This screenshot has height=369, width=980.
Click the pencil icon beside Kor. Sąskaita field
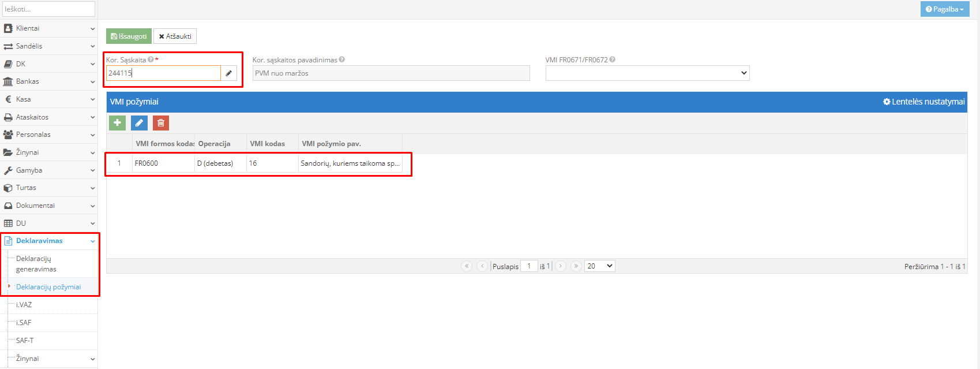pos(229,73)
